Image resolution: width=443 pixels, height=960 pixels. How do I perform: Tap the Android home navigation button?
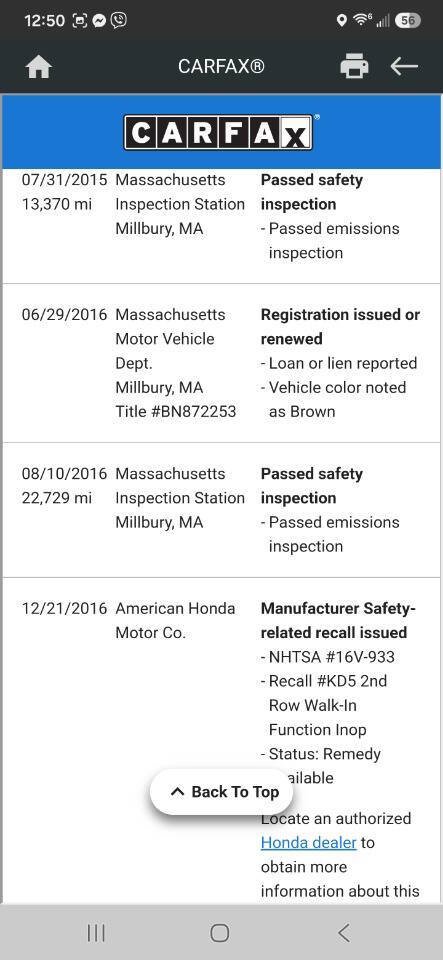click(220, 932)
